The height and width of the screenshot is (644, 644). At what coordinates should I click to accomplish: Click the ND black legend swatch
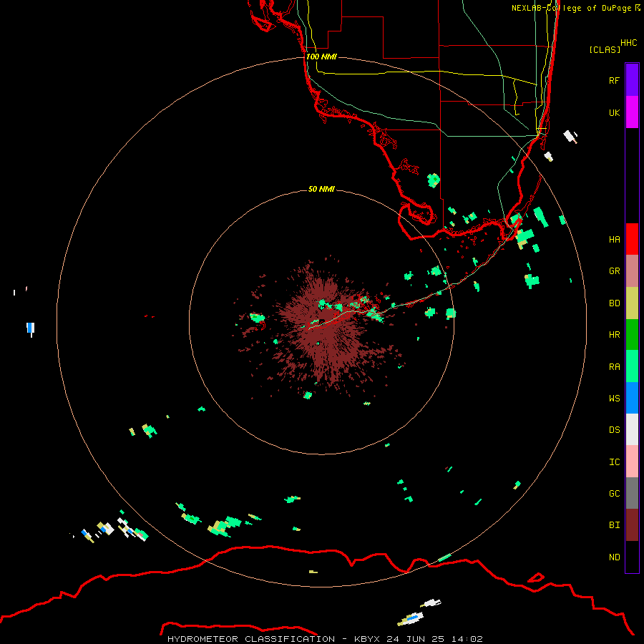(632, 557)
